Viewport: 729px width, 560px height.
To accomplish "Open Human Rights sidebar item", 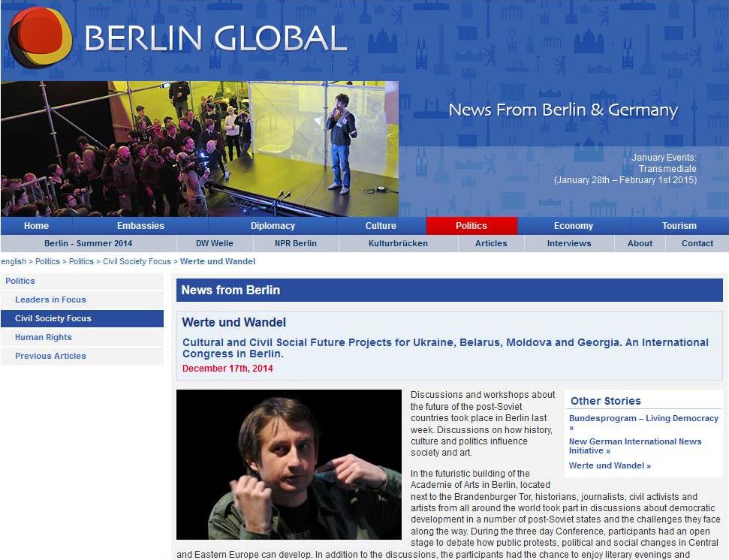I will 82,337.
